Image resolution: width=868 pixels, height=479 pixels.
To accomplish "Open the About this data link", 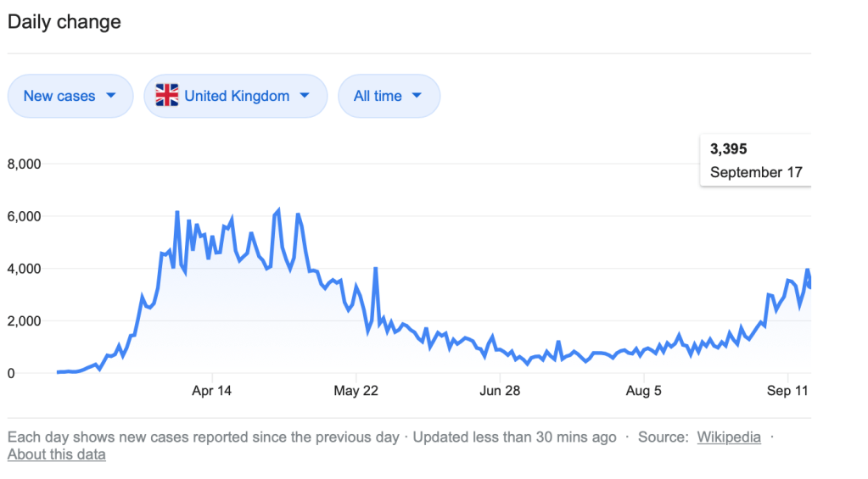I will pyautogui.click(x=57, y=454).
